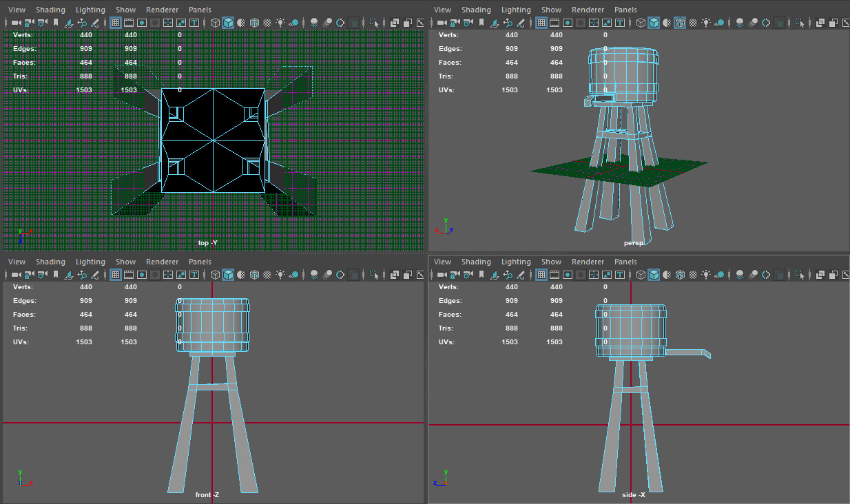The width and height of the screenshot is (850, 504).
Task: Lock the camera in the top viewport
Action: pyautogui.click(x=28, y=23)
